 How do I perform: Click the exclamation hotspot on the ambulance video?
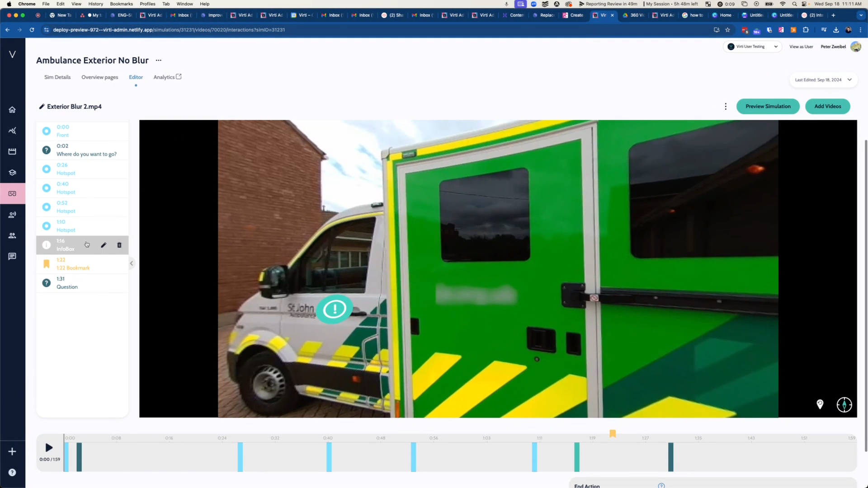pyautogui.click(x=335, y=309)
